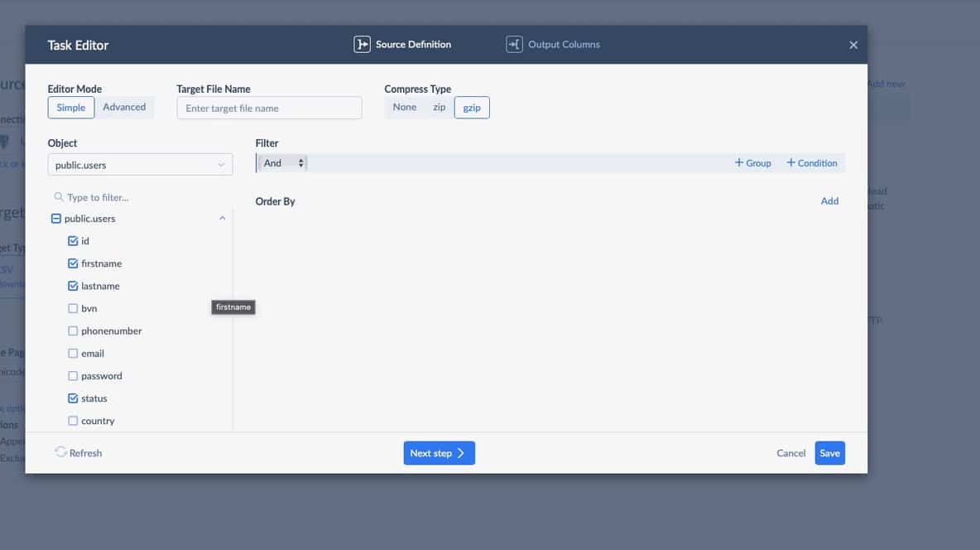Uncheck the id column checkbox
This screenshot has height=550, width=980.
click(x=73, y=241)
